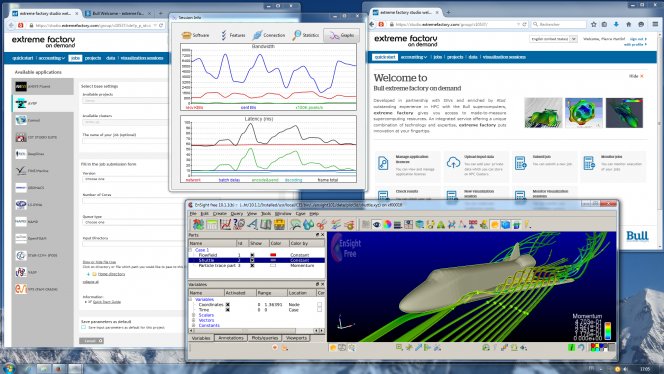Image resolution: width=664 pixels, height=374 pixels.
Task: Open the plotter graph icon in EnSight toolbar
Action: tap(225, 224)
